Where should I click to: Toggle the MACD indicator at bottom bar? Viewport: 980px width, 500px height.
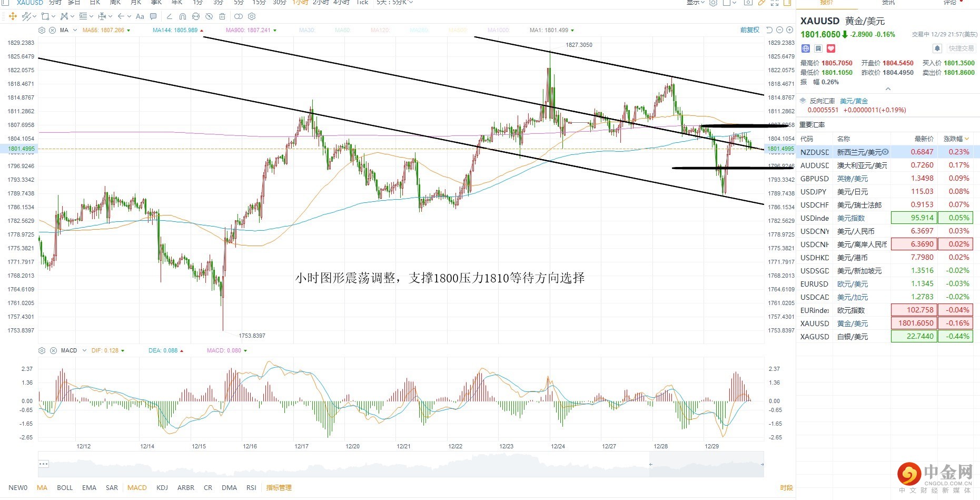pos(137,487)
